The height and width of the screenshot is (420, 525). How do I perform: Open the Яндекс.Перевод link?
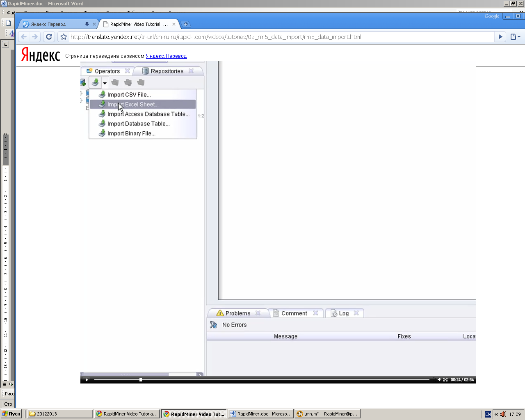point(166,56)
